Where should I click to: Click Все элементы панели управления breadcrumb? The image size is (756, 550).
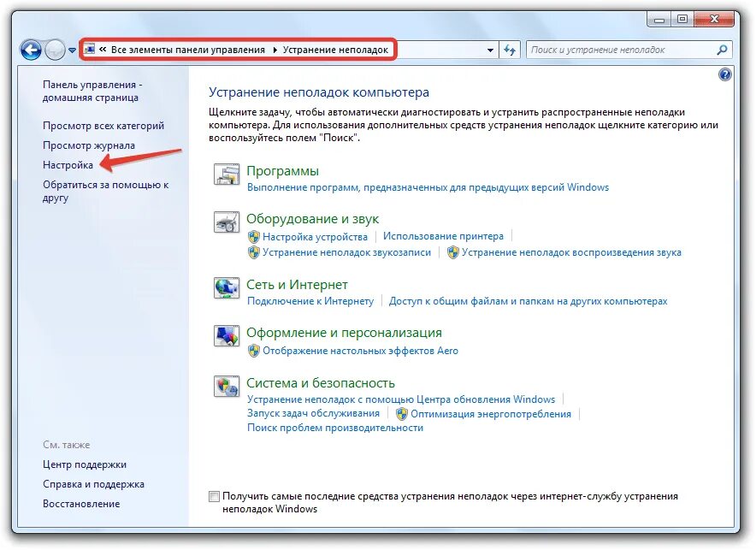[188, 50]
